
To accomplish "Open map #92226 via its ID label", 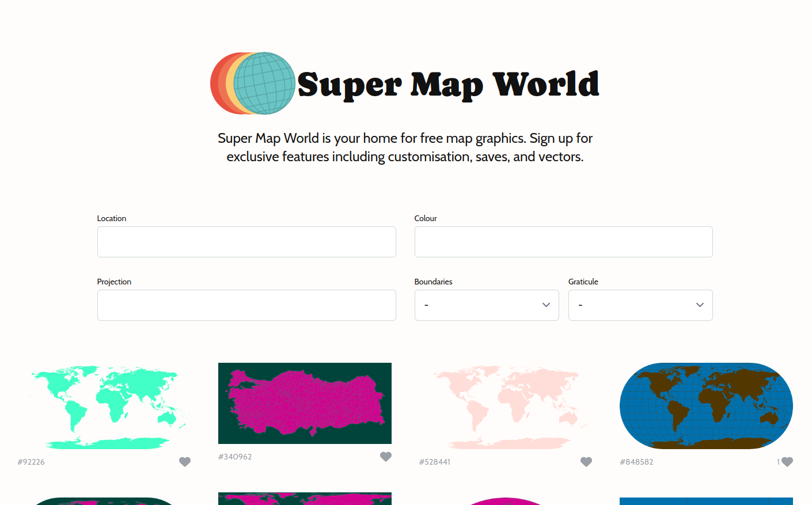I will coord(31,461).
